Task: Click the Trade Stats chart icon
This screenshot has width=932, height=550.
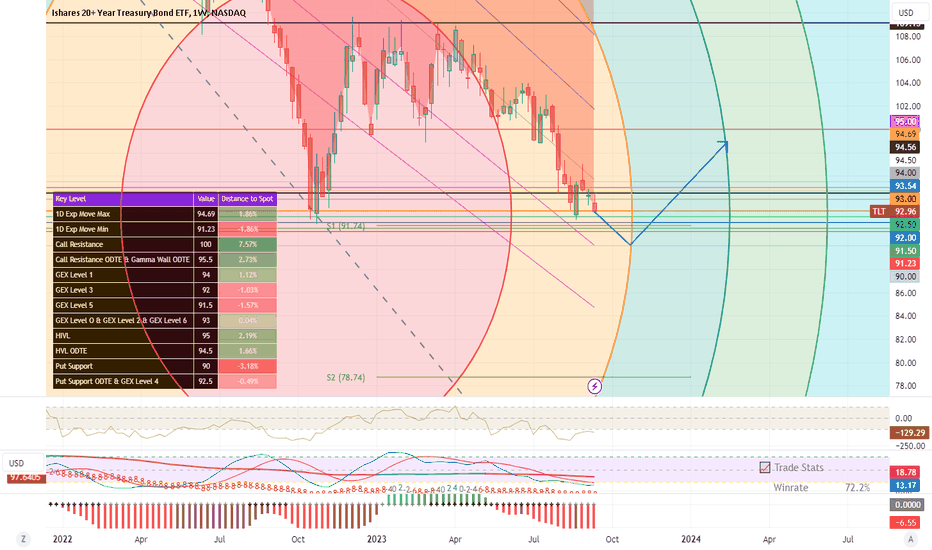Action: [764, 467]
